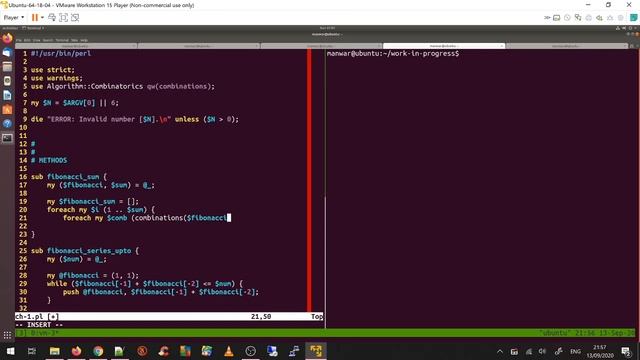Open the Ubuntu system status menu
The width and height of the screenshot is (640, 360).
(x=627, y=28)
